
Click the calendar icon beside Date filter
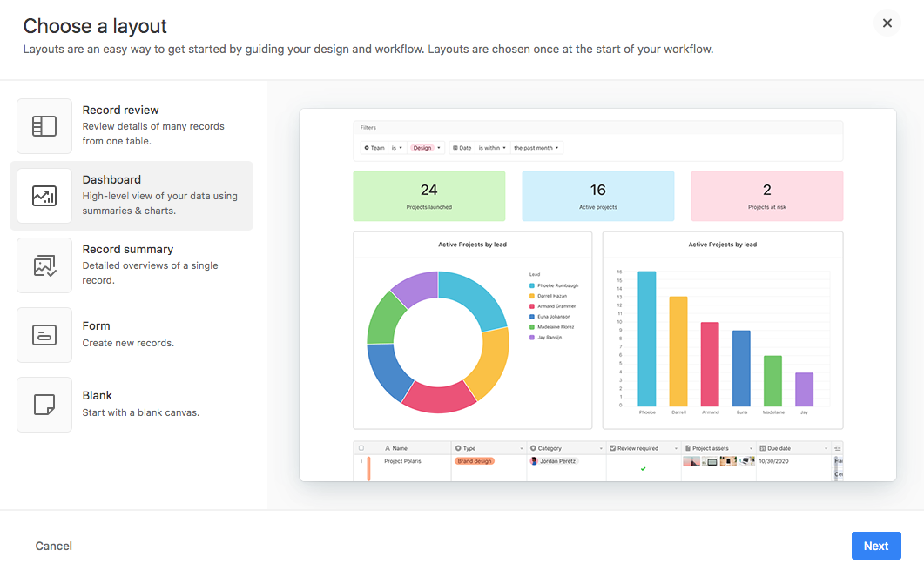click(x=455, y=148)
